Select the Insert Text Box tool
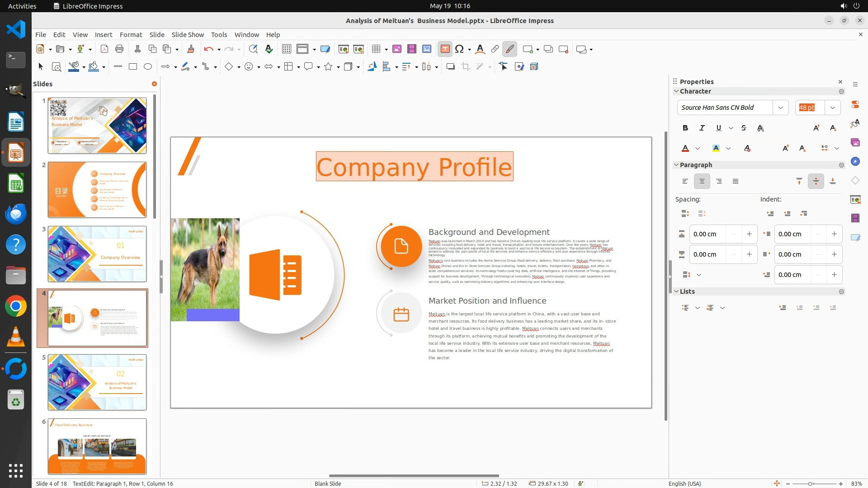 coord(445,49)
